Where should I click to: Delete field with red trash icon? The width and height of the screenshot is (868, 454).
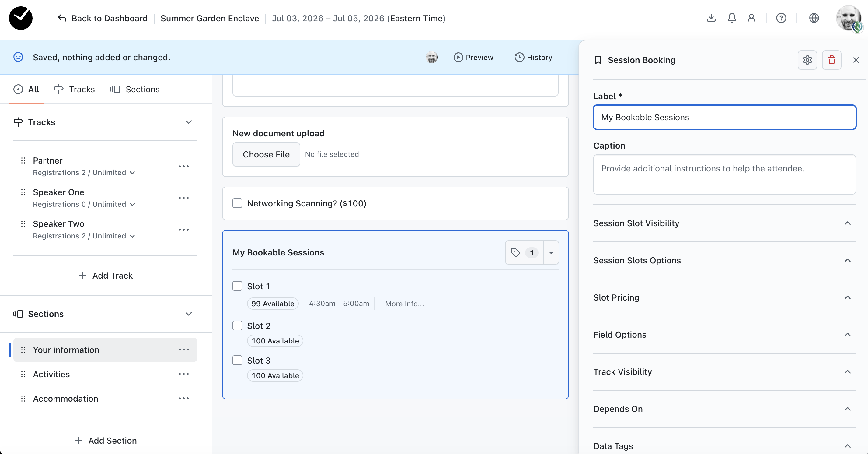point(831,60)
